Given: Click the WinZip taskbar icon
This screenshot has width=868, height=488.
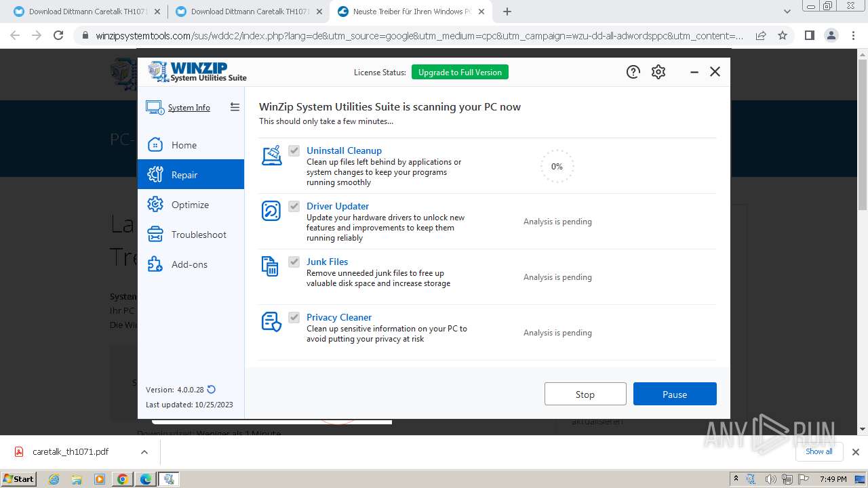Looking at the screenshot, I should (169, 479).
